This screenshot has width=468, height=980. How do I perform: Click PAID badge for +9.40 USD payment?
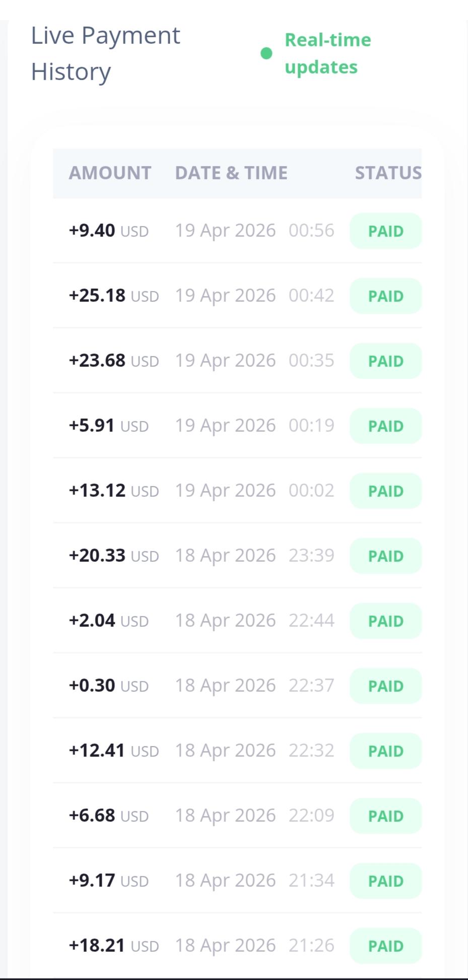[x=386, y=231]
